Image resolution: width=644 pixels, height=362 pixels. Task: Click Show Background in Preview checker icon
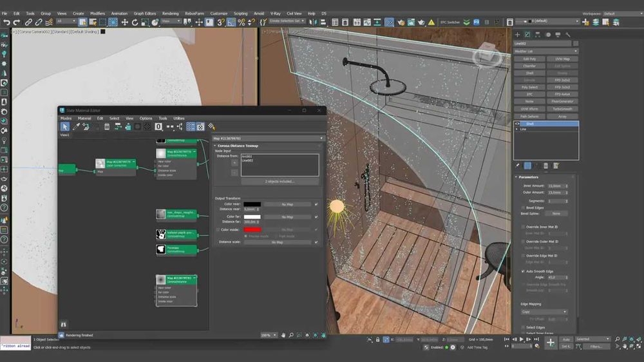147,126
